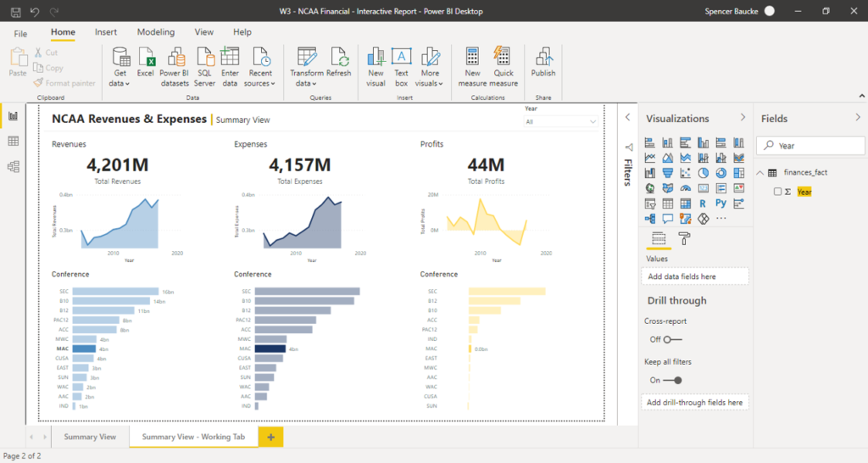The image size is (868, 463).
Task: Click the Publish icon in ribbon
Action: coord(543,59)
